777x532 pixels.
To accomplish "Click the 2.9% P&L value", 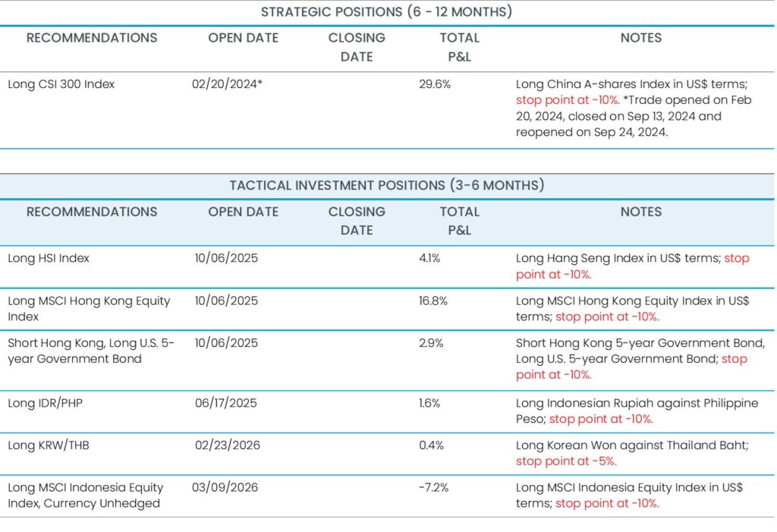I will [431, 343].
